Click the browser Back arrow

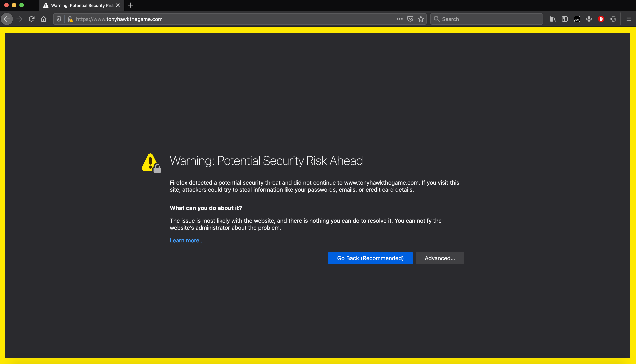(x=7, y=19)
